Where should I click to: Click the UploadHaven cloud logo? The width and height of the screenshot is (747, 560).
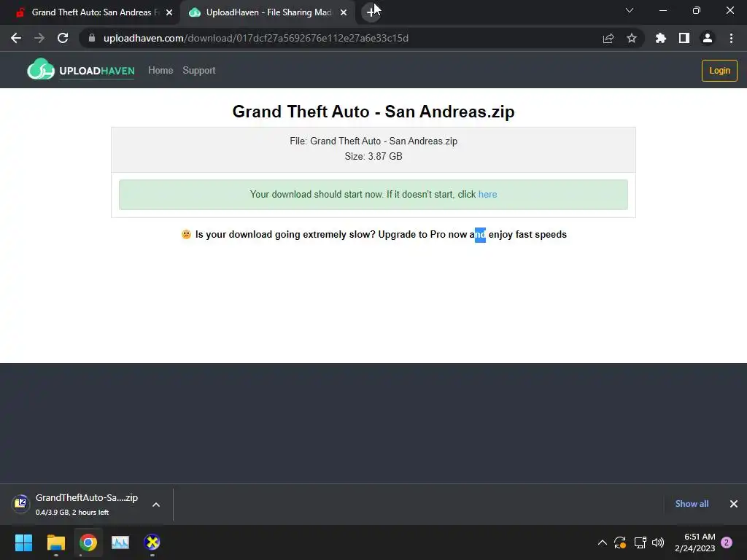[x=41, y=70]
